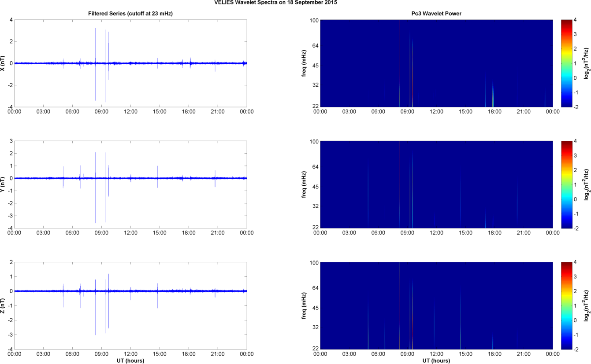Click the -4 tick on the Y (nT) axis

(x=10, y=228)
